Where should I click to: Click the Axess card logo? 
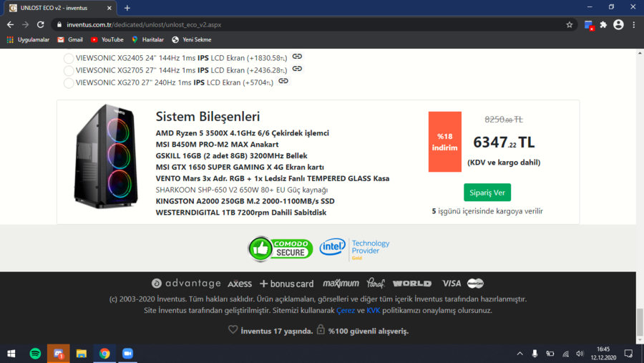point(240,284)
